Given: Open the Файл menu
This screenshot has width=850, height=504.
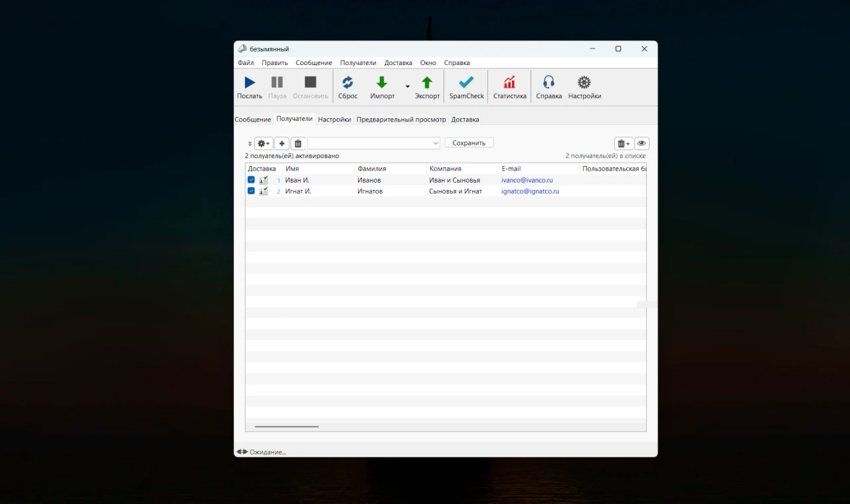Looking at the screenshot, I should pos(246,62).
